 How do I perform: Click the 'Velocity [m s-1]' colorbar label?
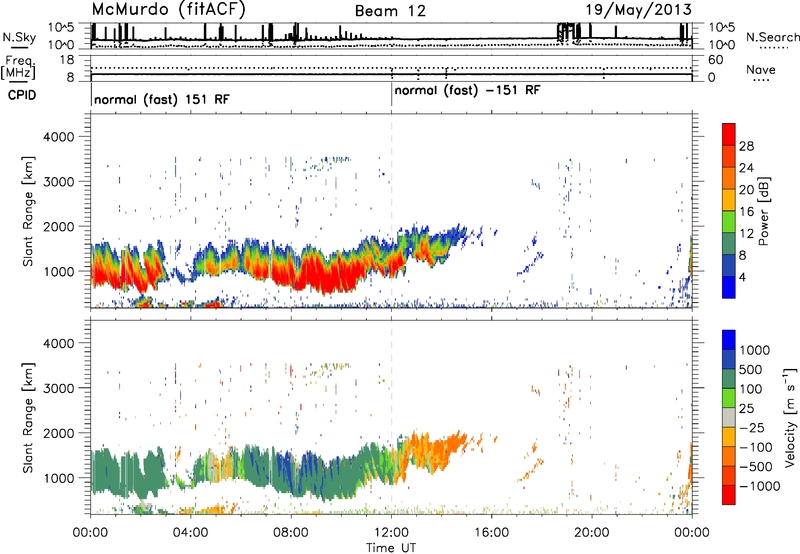(x=790, y=417)
